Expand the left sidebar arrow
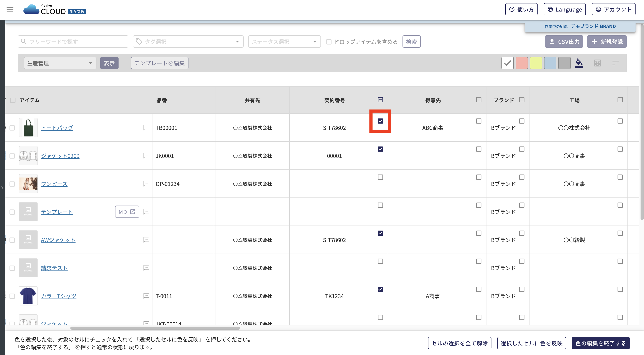 click(x=2, y=187)
